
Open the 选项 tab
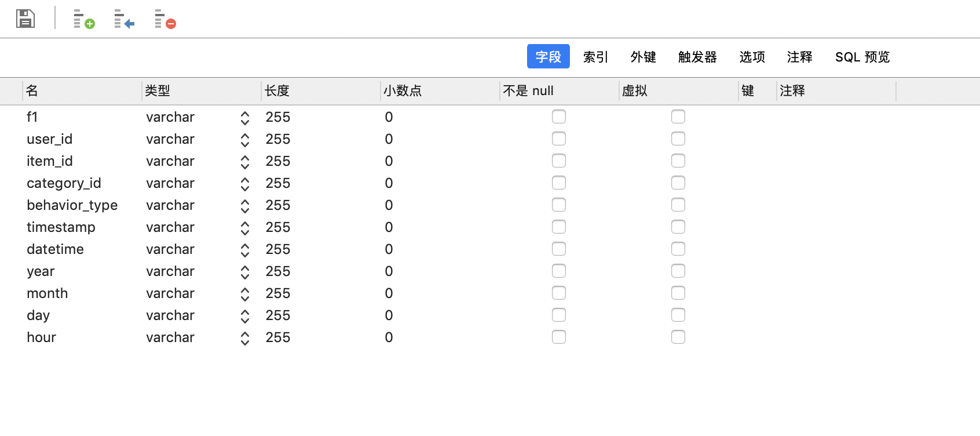click(x=752, y=57)
